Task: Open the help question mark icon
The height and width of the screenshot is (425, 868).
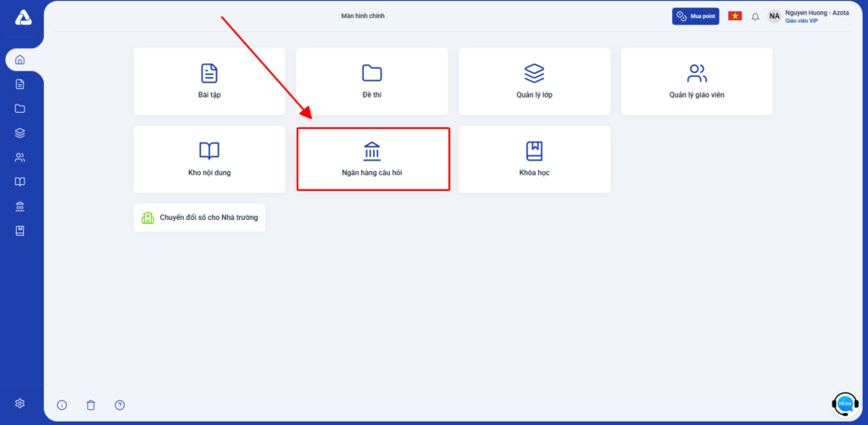Action: tap(120, 405)
